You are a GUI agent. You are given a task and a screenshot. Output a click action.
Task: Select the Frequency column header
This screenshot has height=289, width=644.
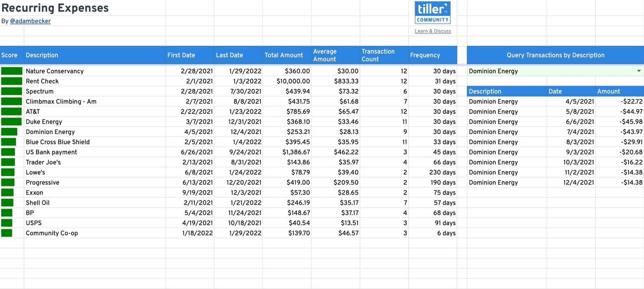pyautogui.click(x=425, y=55)
